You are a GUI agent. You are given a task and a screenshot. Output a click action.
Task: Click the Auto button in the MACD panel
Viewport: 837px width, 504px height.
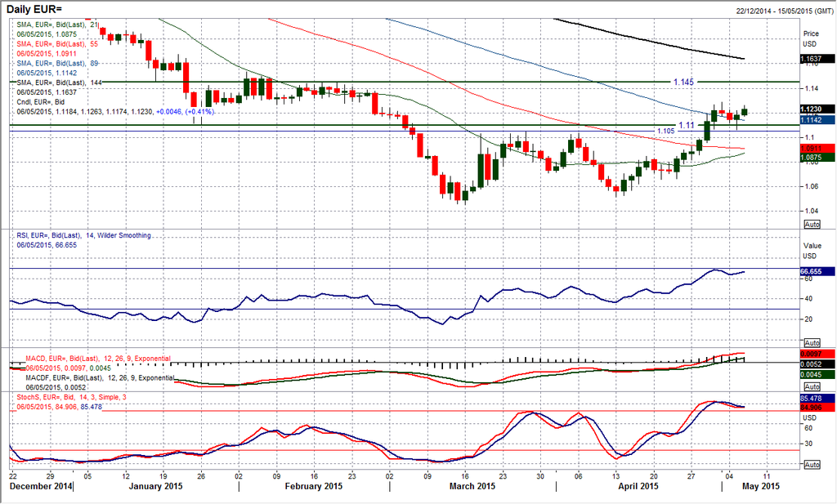[812, 386]
